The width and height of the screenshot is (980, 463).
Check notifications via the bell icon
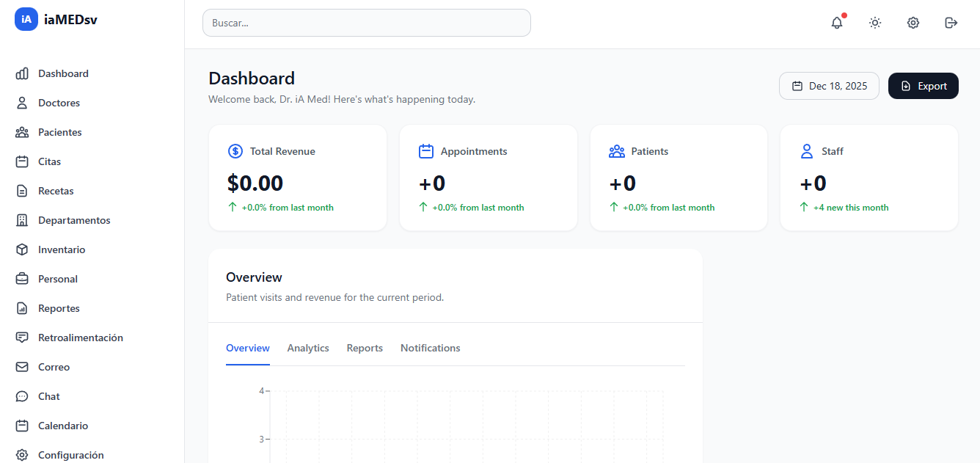pos(836,23)
